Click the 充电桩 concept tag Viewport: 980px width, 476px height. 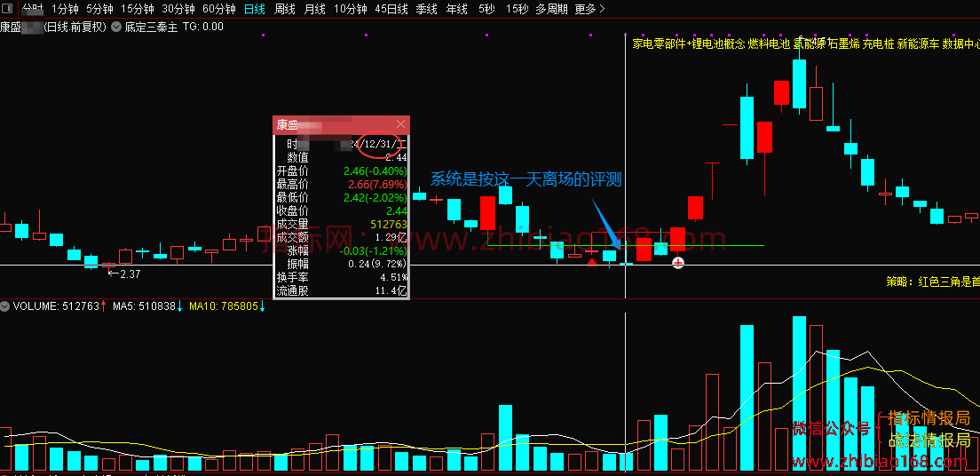[878, 44]
